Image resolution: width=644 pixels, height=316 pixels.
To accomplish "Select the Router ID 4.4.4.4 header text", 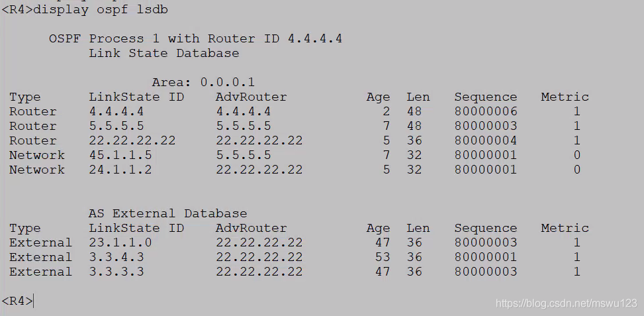I will pyautogui.click(x=275, y=38).
